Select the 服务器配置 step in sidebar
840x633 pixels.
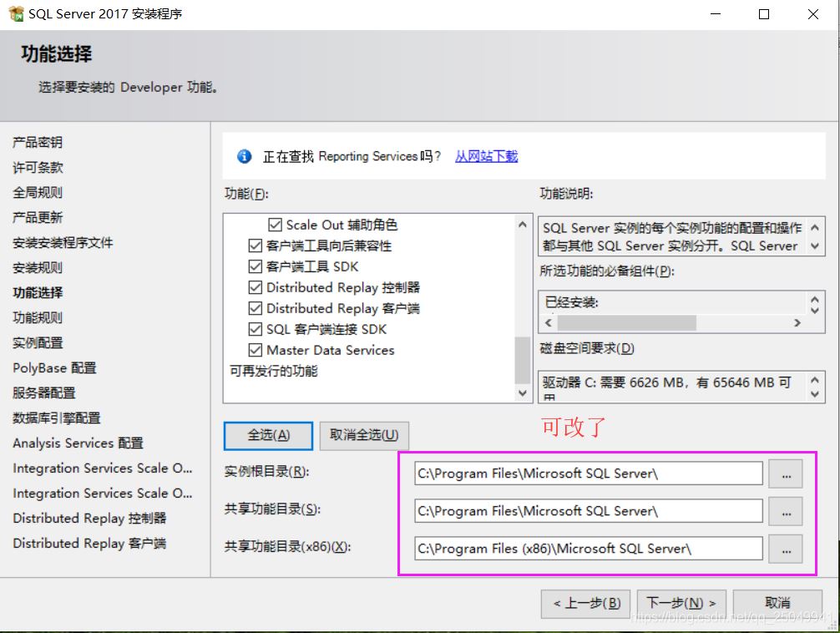43,393
